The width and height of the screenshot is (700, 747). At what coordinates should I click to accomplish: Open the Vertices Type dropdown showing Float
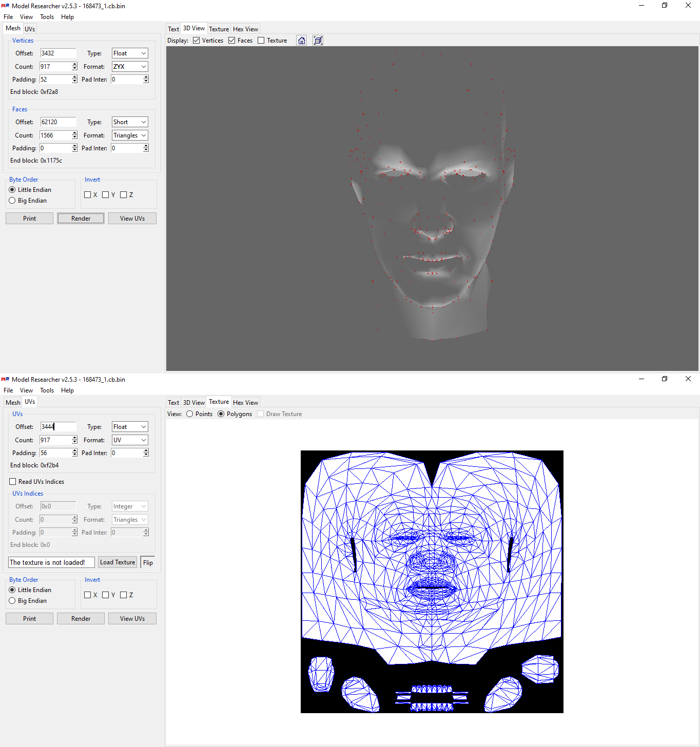(x=130, y=53)
